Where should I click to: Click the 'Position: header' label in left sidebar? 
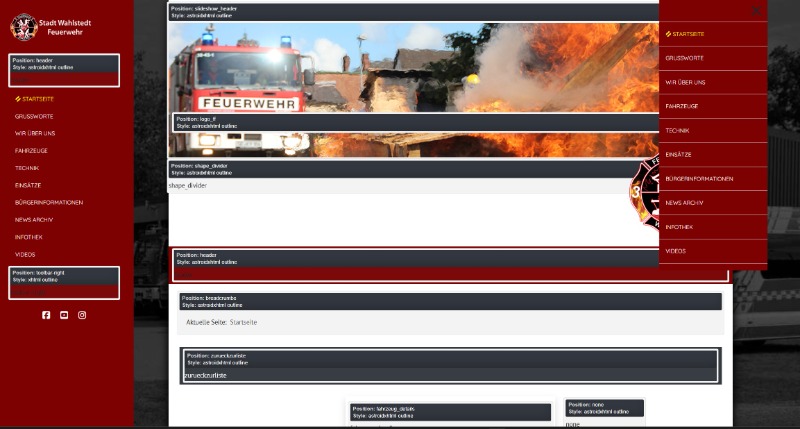33,60
